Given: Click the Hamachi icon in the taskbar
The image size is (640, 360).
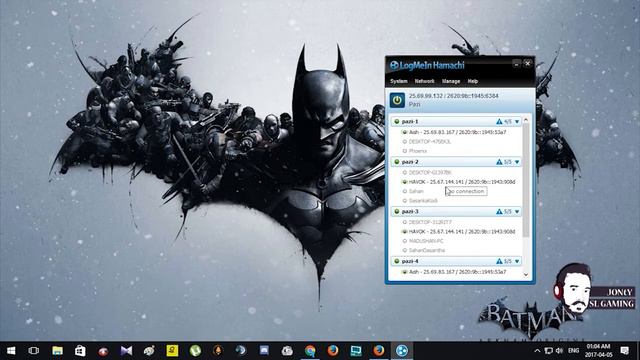Looking at the screenshot, I should click(x=402, y=351).
